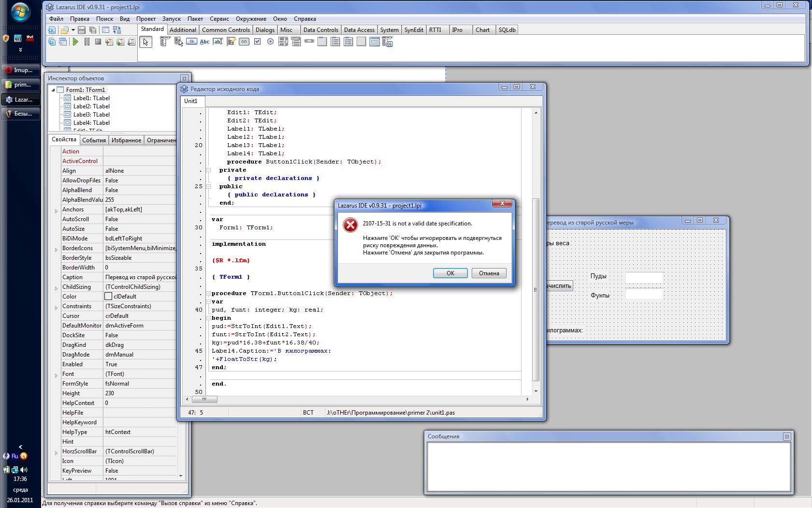This screenshot has width=812, height=508.
Task: Select the TScrollBar component icon
Action: click(x=309, y=42)
